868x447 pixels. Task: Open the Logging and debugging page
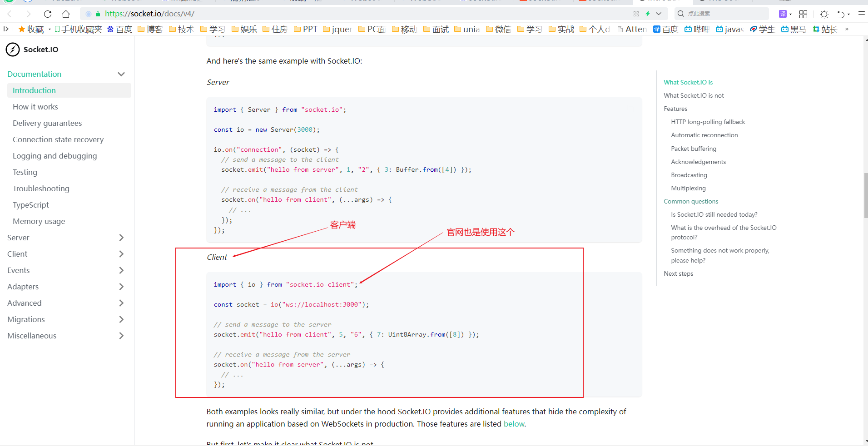click(55, 156)
